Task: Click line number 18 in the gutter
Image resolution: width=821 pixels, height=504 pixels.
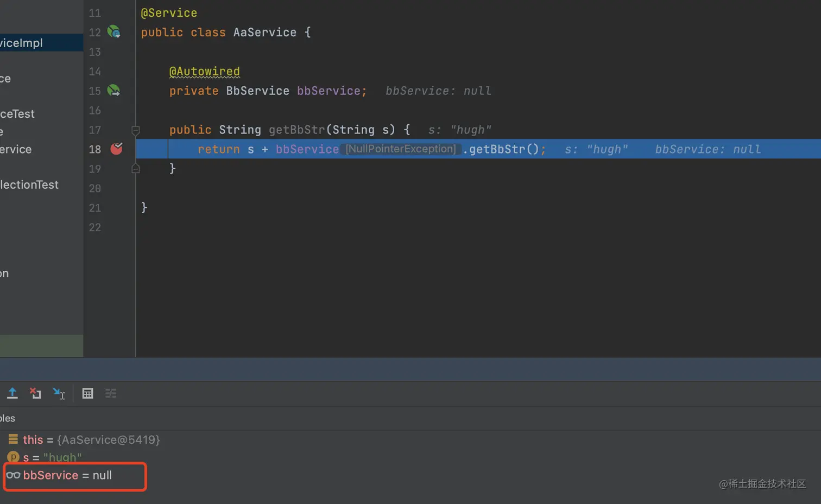Action: (x=95, y=149)
